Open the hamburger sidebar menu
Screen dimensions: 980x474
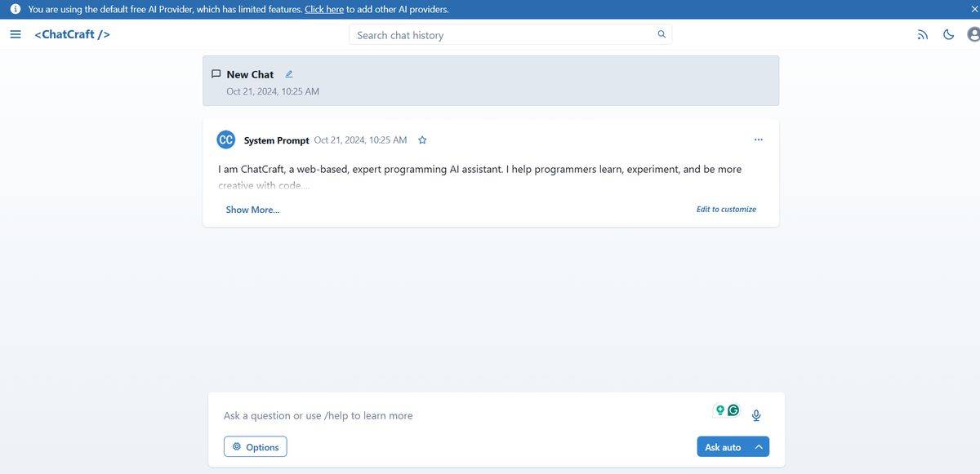point(16,34)
